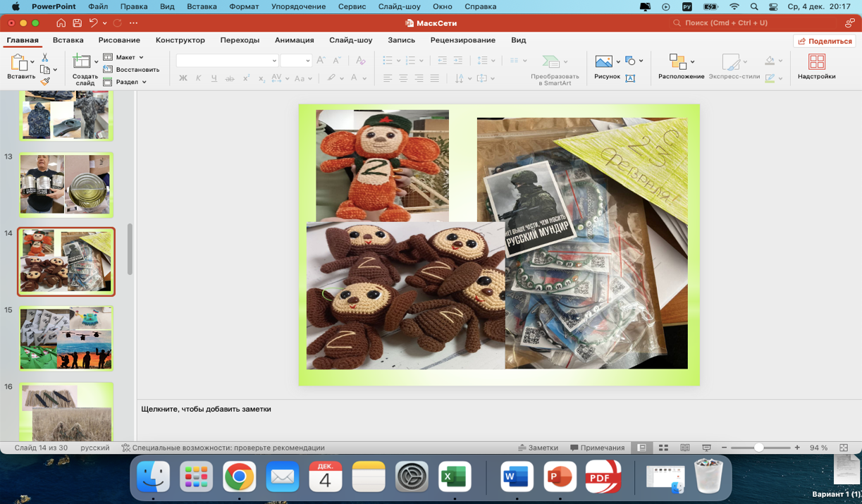The height and width of the screenshot is (504, 862).
Task: Click the Поделиться share button
Action: [x=825, y=41]
